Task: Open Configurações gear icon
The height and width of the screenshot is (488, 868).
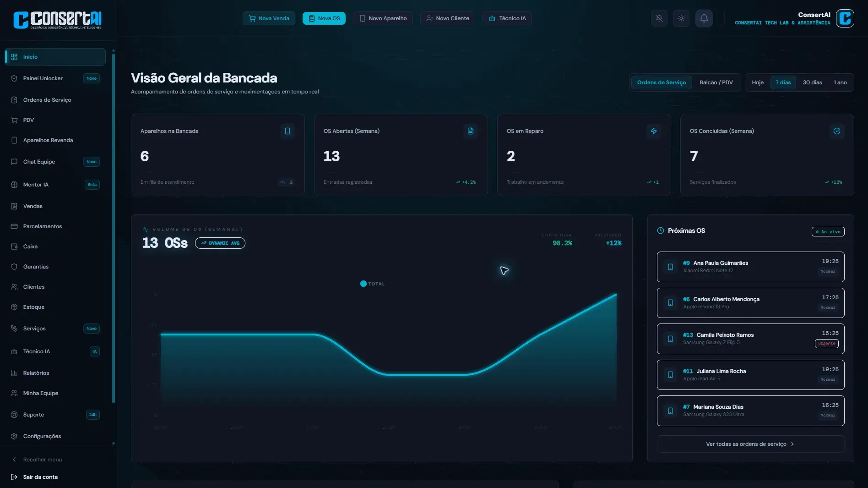Action: pyautogui.click(x=14, y=436)
